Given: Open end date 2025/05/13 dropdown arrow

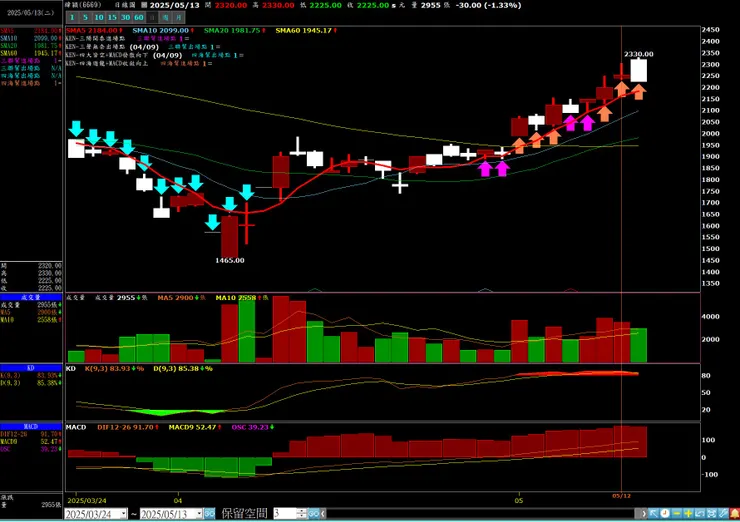Looking at the screenshot, I should click(x=199, y=514).
